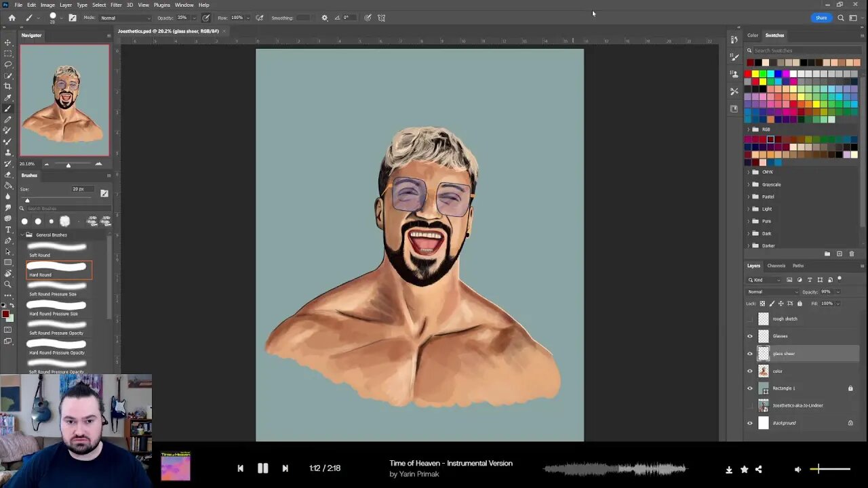Switch to the Paths tab
This screenshot has height=488, width=868.
[x=798, y=266]
